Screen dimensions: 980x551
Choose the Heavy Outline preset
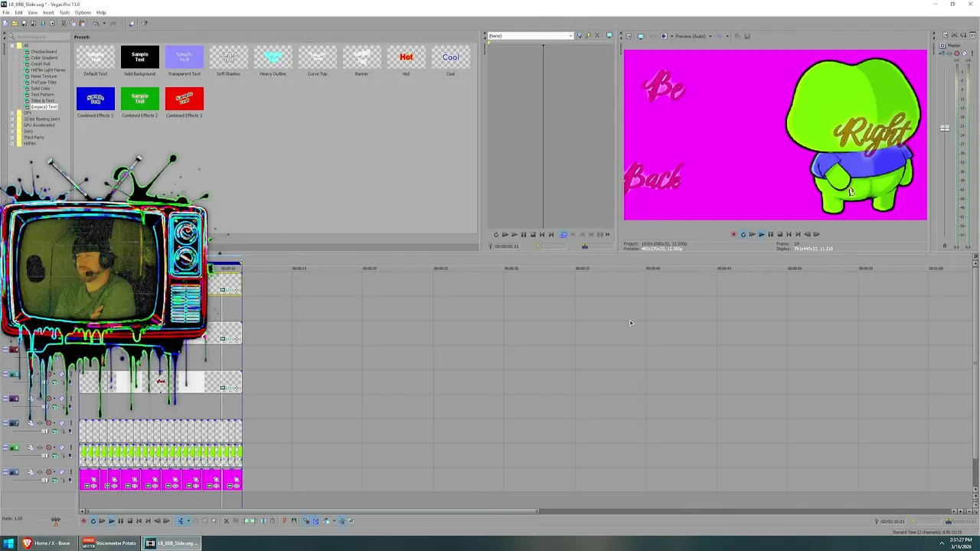pos(273,57)
